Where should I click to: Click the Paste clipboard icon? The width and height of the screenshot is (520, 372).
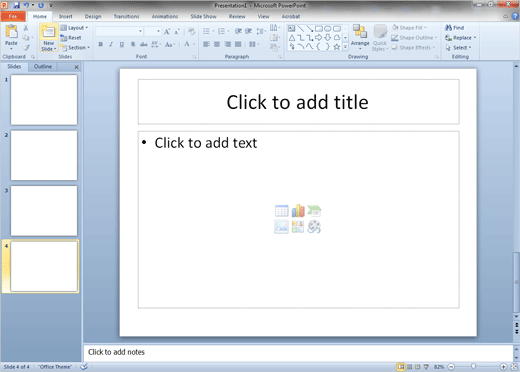pyautogui.click(x=11, y=32)
